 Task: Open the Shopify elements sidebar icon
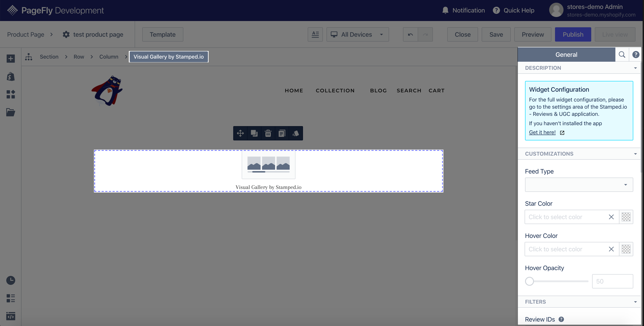point(11,76)
